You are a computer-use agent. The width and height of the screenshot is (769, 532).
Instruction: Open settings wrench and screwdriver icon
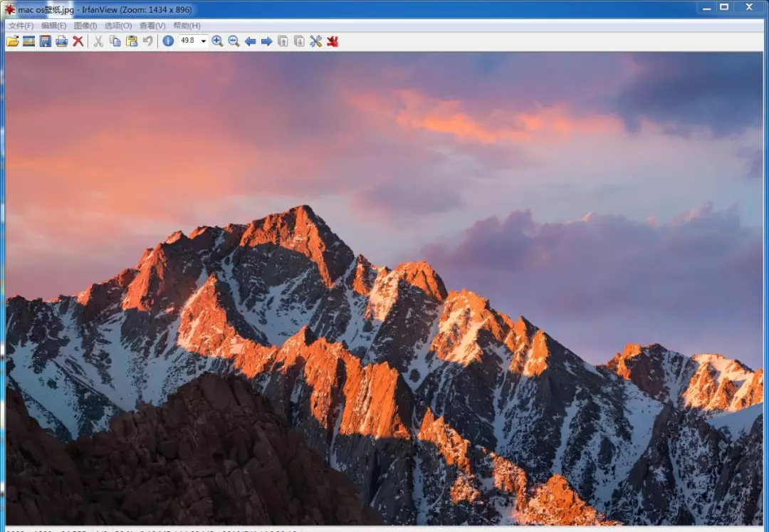(316, 41)
